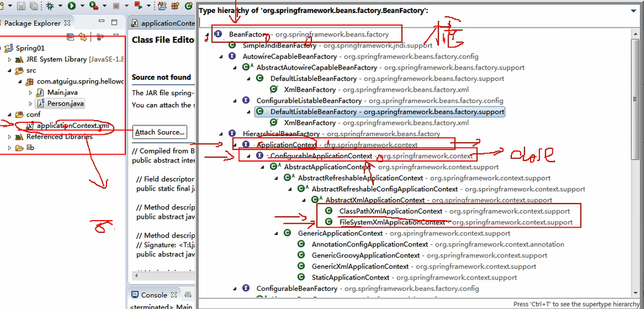
Task: Maximize the Package Explorer view
Action: point(114,22)
